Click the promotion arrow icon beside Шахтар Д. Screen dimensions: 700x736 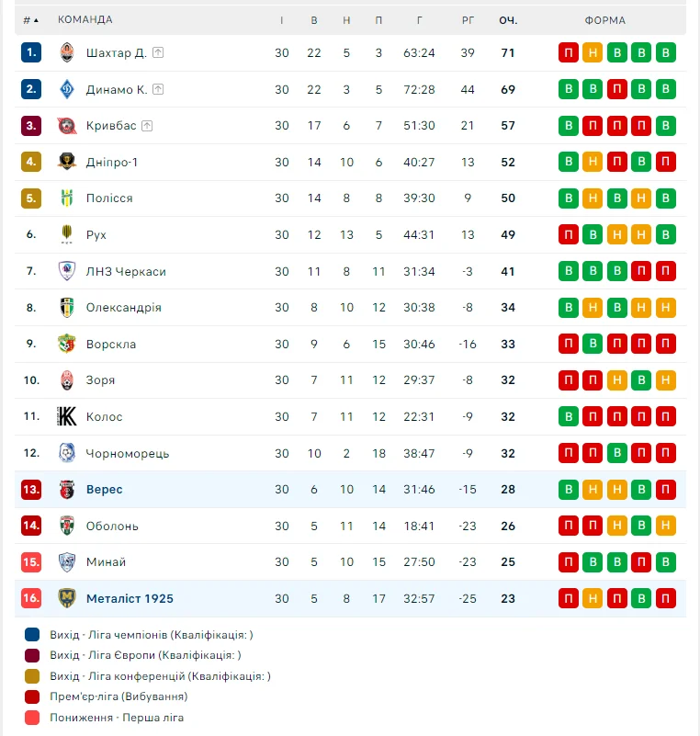[158, 52]
